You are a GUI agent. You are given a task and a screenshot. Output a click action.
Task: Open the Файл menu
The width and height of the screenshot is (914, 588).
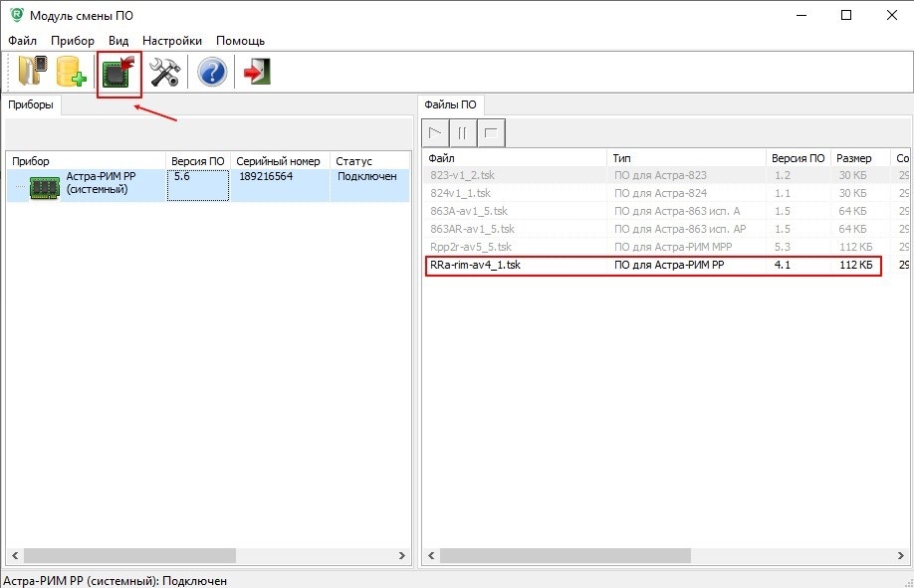[22, 41]
